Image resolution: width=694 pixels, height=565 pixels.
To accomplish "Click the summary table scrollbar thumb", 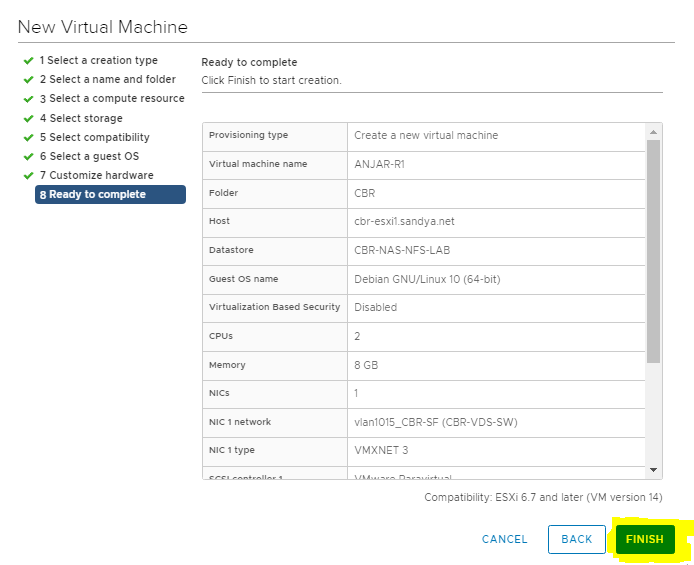I will [x=654, y=250].
